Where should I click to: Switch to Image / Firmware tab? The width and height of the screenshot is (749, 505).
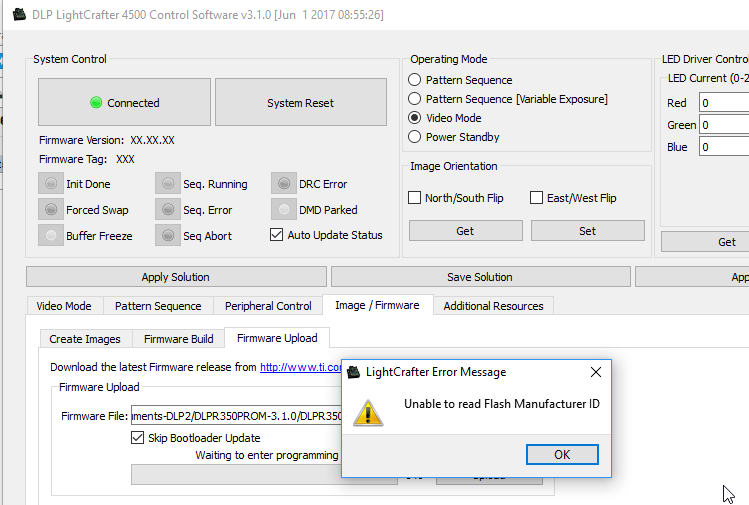point(377,305)
